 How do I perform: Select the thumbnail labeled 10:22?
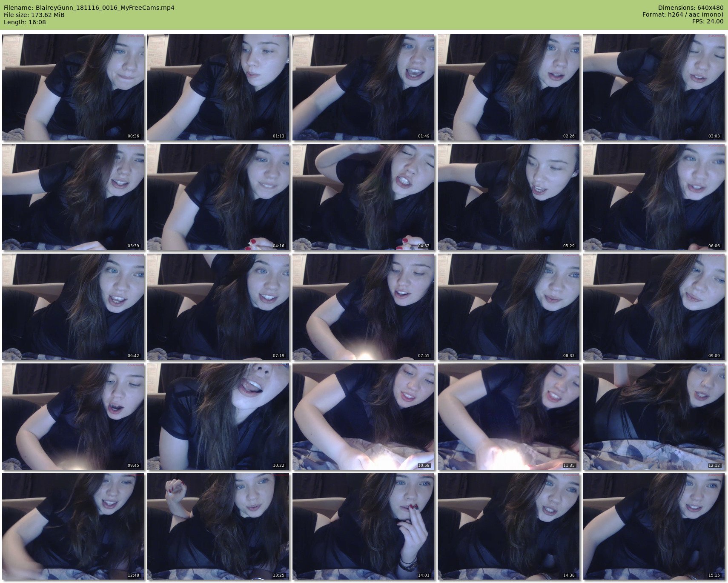tap(218, 417)
